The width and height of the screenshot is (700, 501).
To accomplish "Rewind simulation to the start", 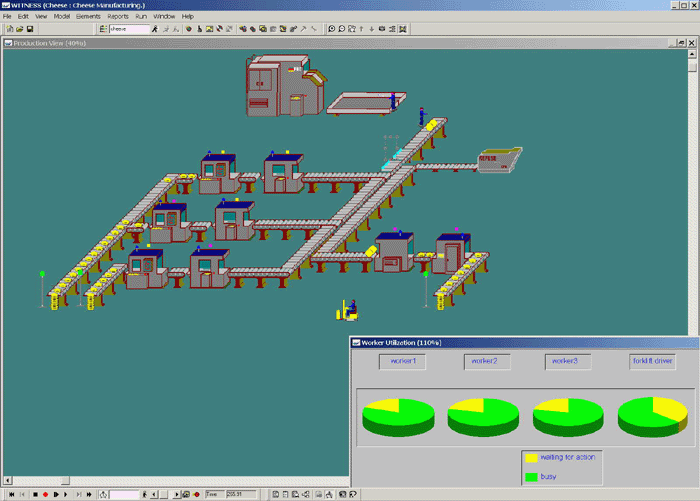I will click(9, 494).
